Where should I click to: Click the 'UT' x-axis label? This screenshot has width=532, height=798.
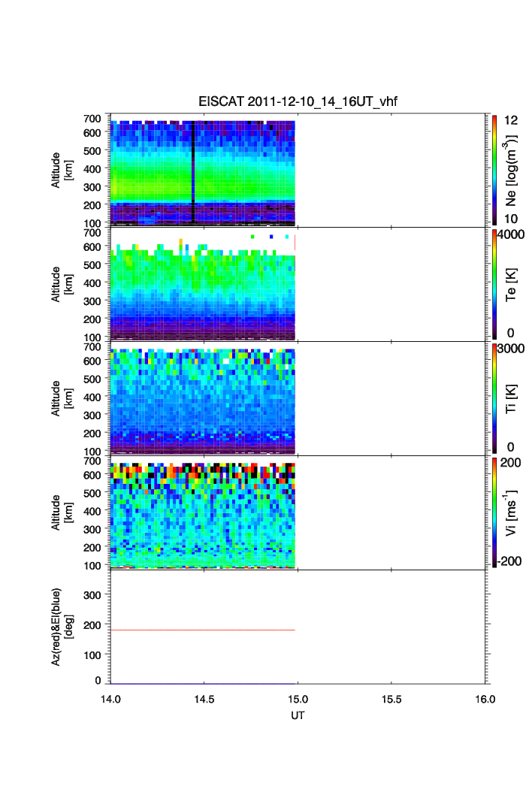[x=298, y=715]
